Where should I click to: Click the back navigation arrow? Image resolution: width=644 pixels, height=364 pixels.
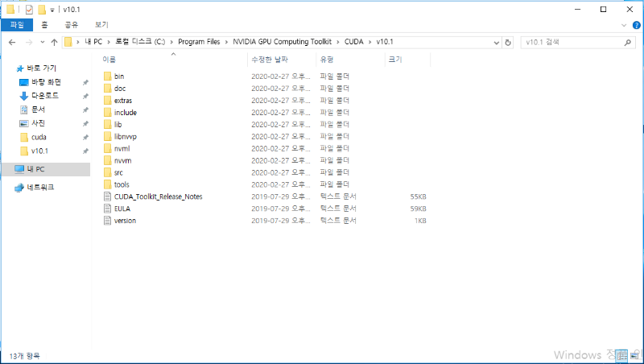coord(13,42)
